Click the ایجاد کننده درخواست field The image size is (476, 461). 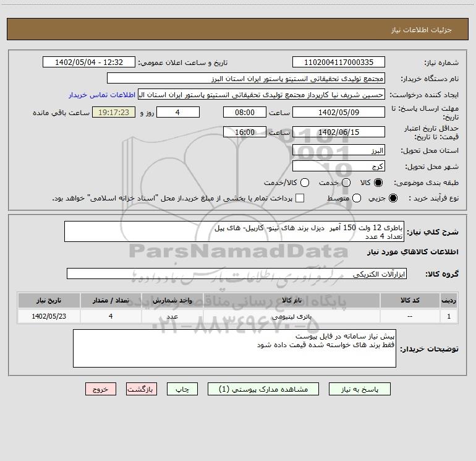coord(261,94)
